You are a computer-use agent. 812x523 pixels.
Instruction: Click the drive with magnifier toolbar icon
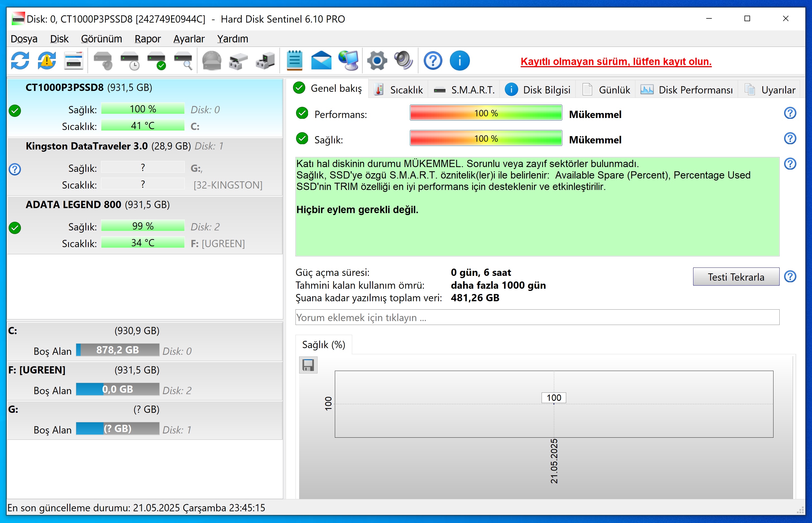coord(183,61)
